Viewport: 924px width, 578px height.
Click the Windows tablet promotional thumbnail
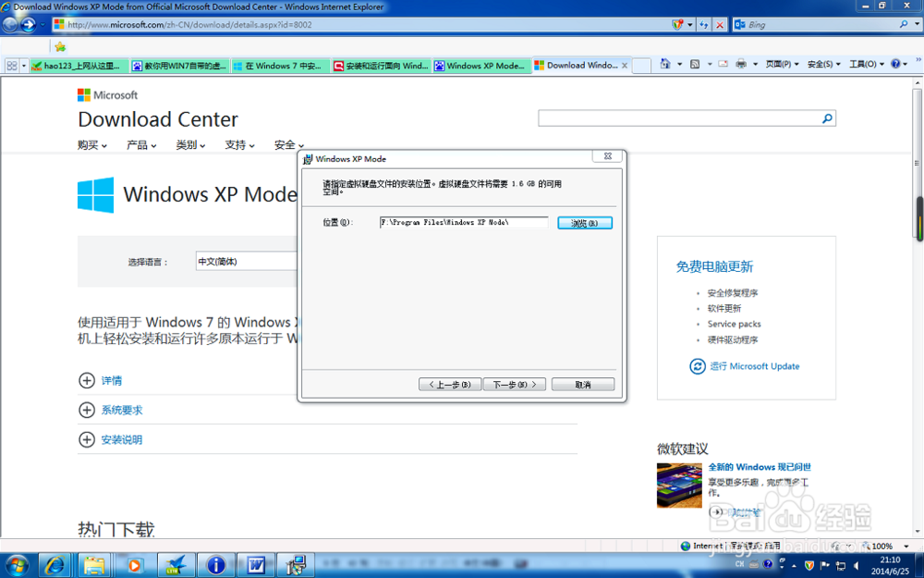point(679,486)
